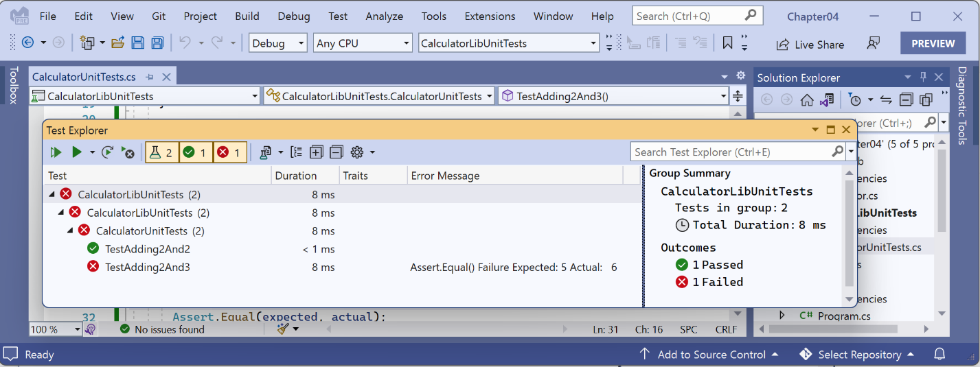
Task: Switch views icon in Solution Explorer
Action: (x=827, y=100)
